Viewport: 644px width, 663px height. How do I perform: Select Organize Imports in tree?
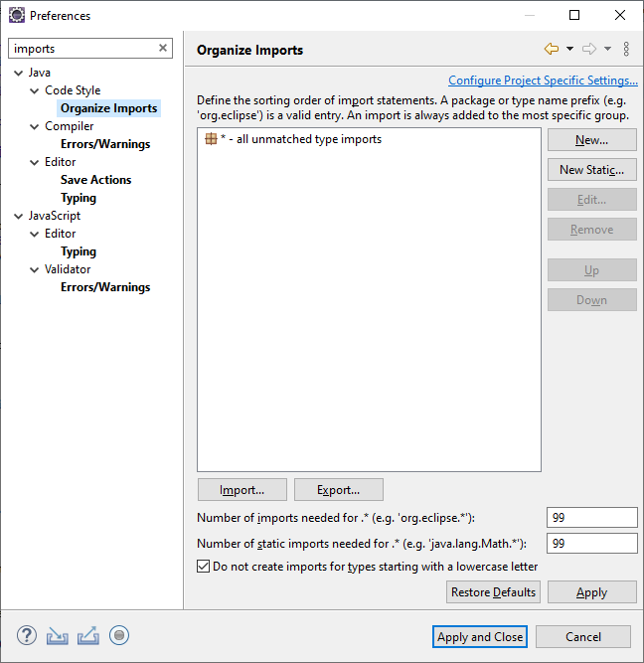point(108,108)
